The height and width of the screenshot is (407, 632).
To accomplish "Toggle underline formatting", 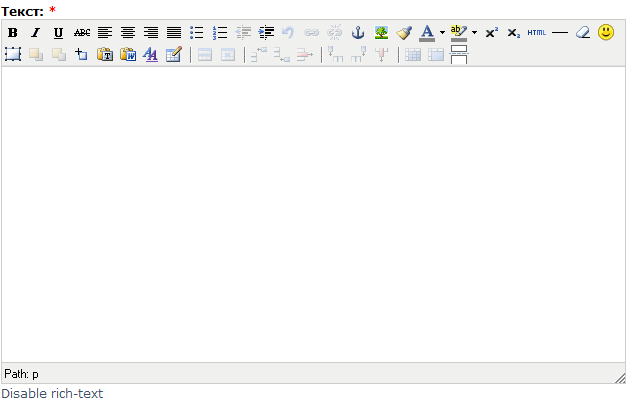I will point(58,32).
